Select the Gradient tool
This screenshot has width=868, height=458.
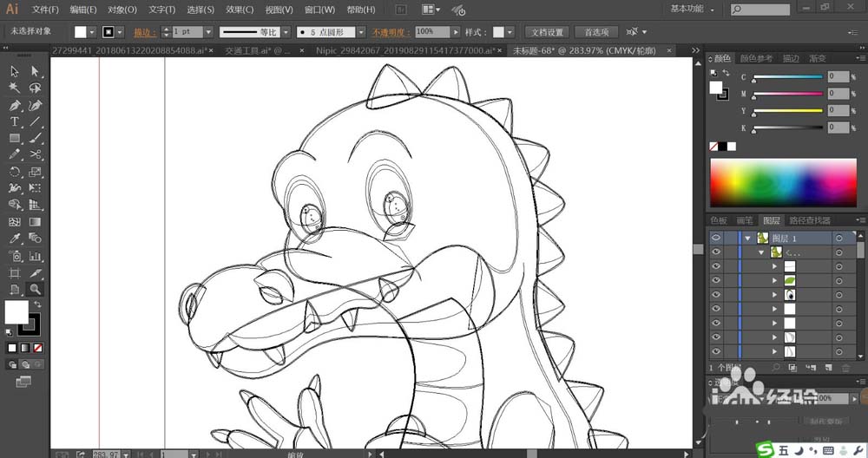35,222
